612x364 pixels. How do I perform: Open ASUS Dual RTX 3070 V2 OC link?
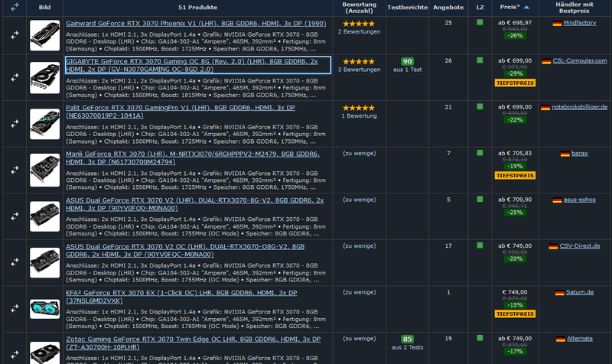tap(185, 251)
